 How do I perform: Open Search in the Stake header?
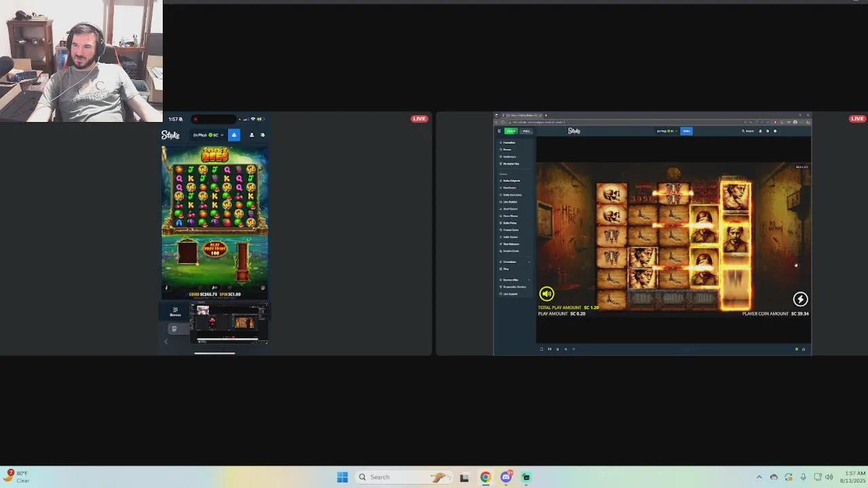(748, 131)
